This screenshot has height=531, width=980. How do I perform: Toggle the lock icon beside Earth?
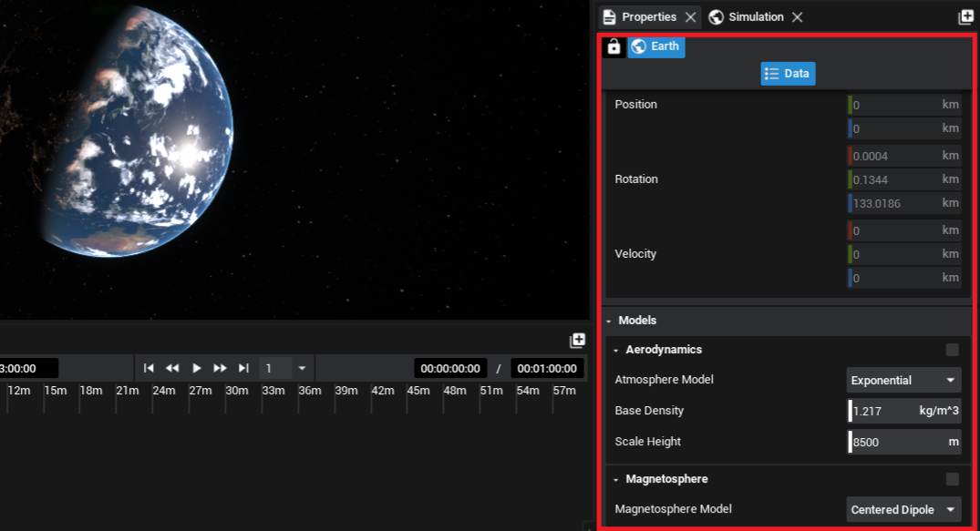(x=614, y=46)
